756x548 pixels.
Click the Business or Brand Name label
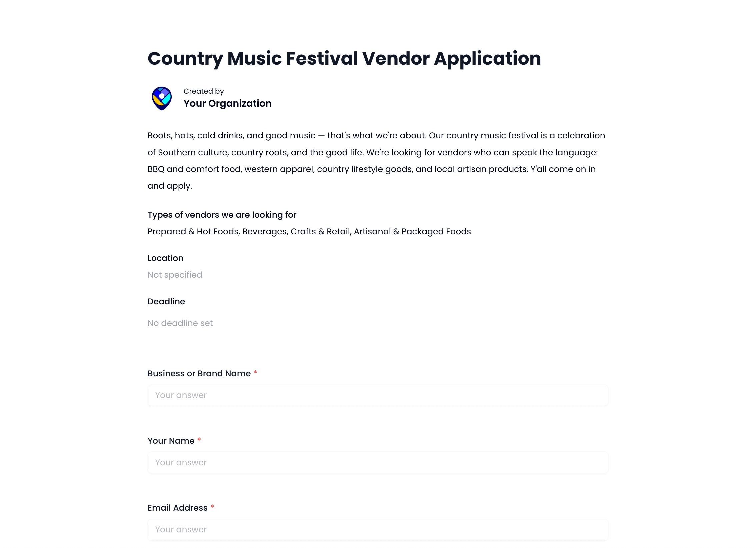tap(199, 373)
